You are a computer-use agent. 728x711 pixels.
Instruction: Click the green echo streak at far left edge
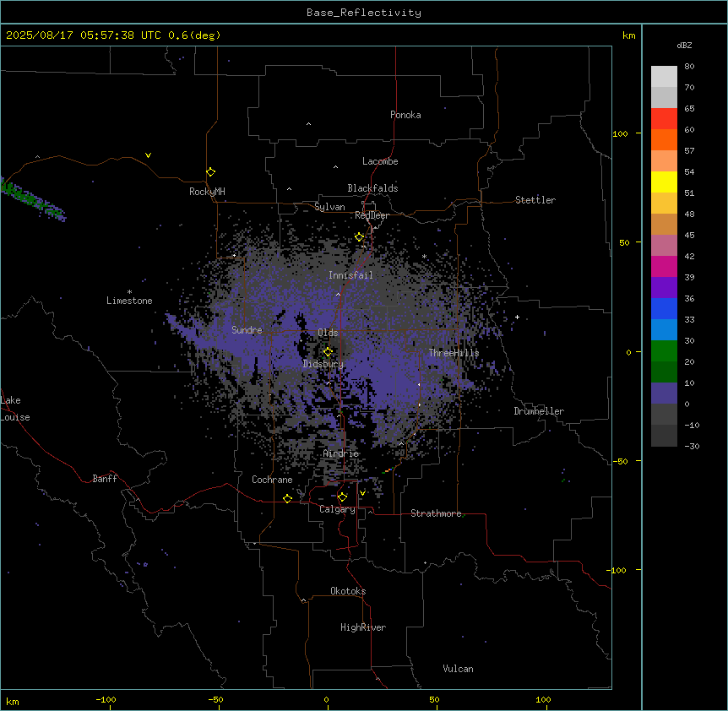(32, 199)
